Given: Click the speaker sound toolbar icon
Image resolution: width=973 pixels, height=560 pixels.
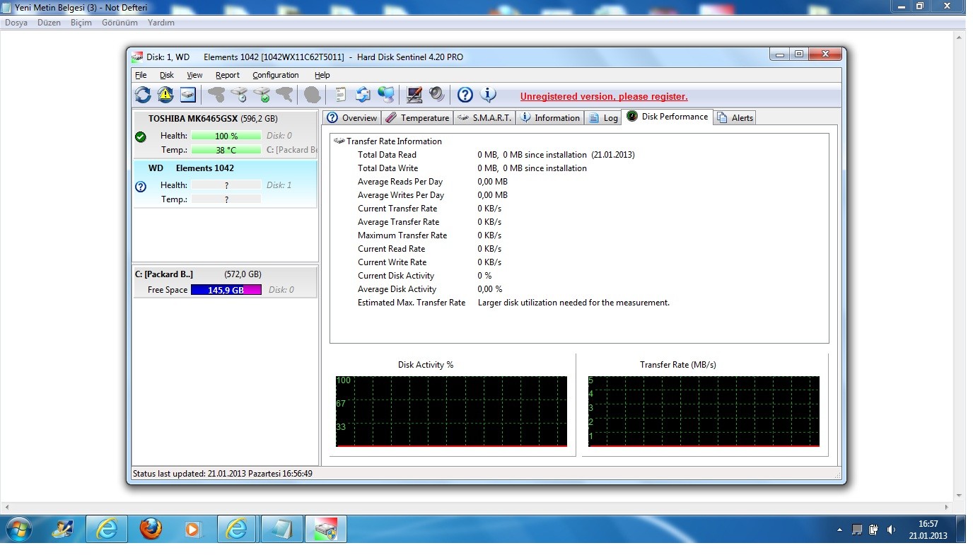Looking at the screenshot, I should (436, 95).
